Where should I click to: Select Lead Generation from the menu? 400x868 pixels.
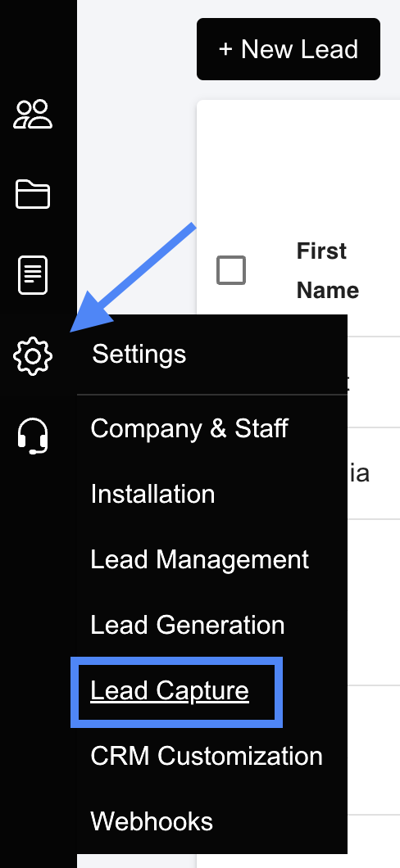coord(187,625)
